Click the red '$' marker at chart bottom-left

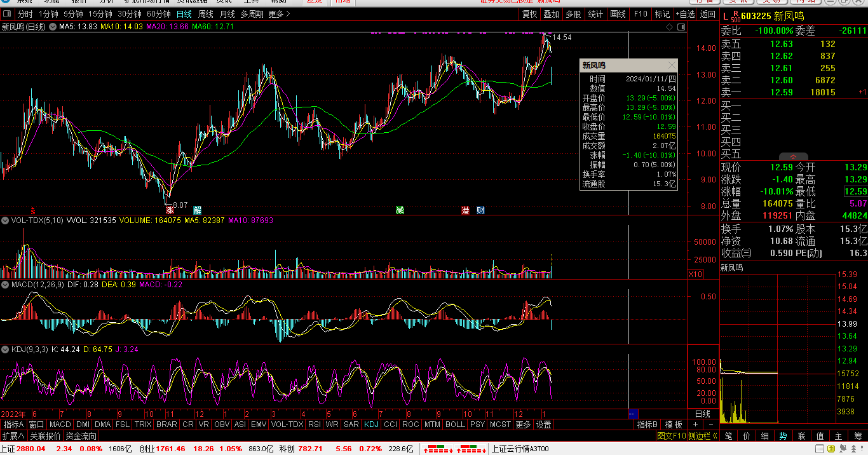point(33,210)
